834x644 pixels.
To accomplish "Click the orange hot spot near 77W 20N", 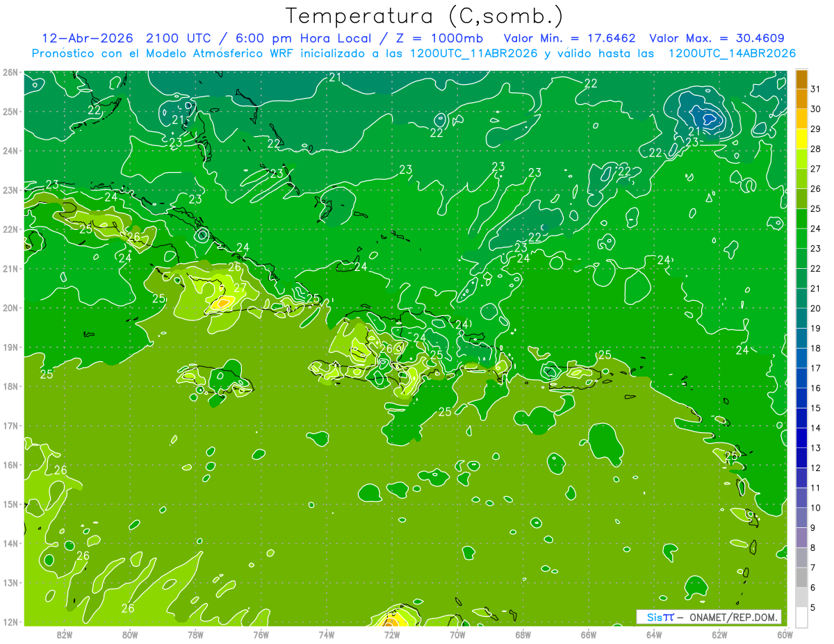I will click(x=222, y=302).
